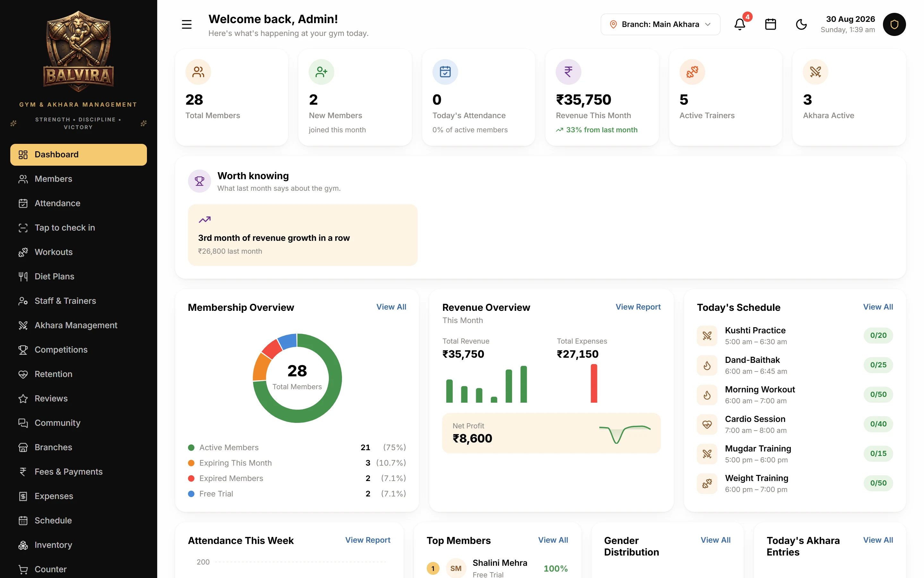Click the Retention heart sidebar icon
924x578 pixels.
[x=23, y=374]
